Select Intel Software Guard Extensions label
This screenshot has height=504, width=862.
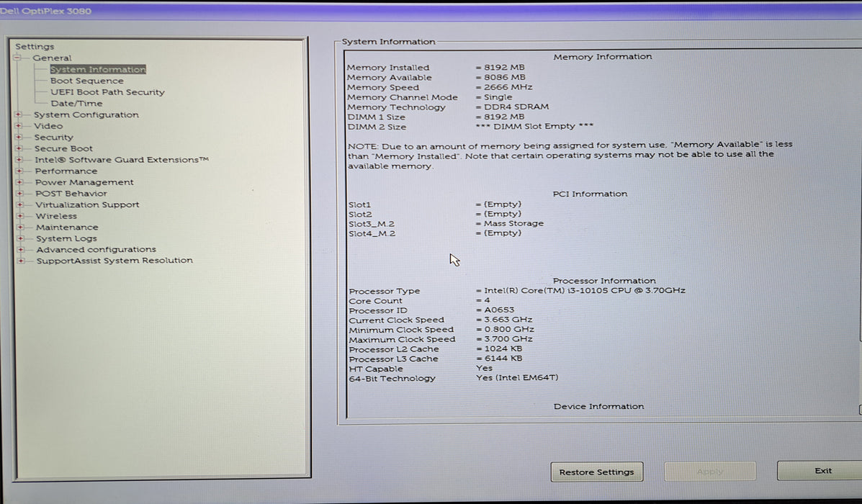click(x=122, y=159)
